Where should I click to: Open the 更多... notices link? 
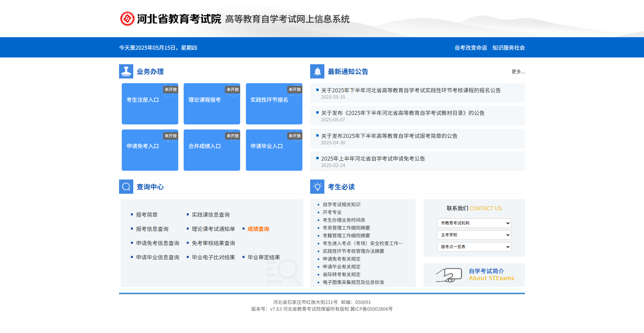coord(517,72)
